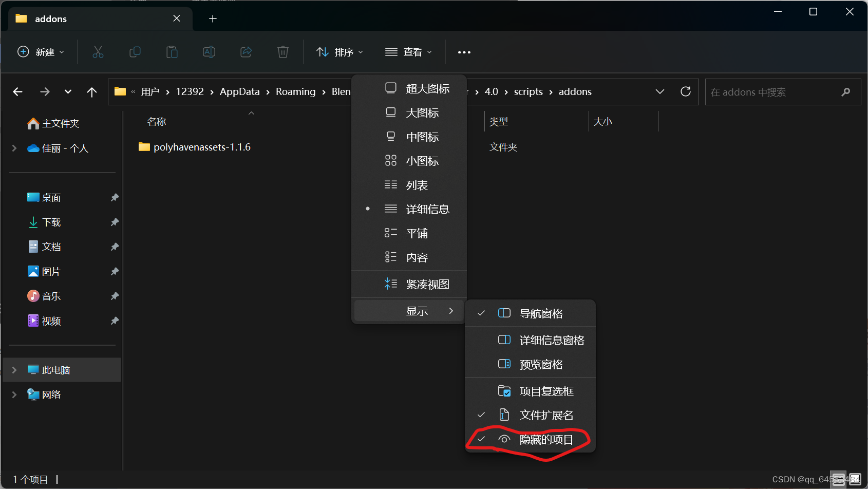Expand the 网络 tree node
The image size is (868, 489).
(14, 394)
